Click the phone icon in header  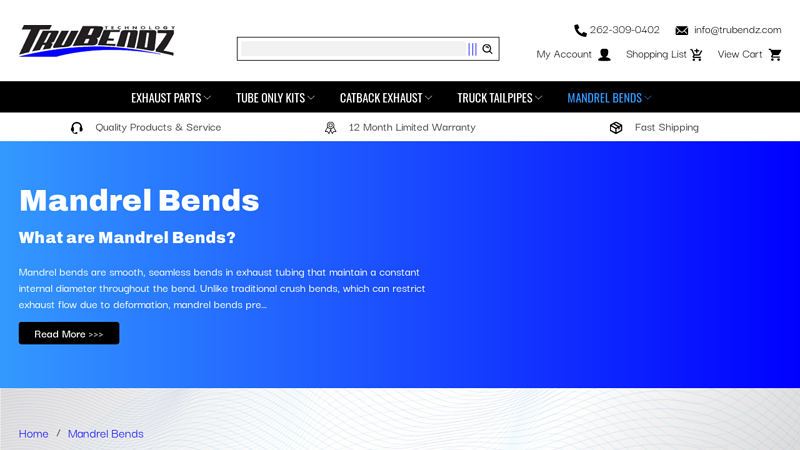[580, 30]
